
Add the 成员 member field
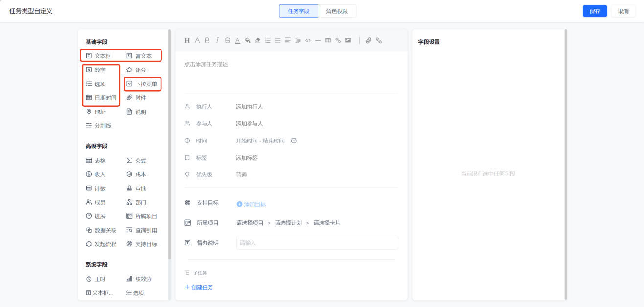tap(95, 203)
